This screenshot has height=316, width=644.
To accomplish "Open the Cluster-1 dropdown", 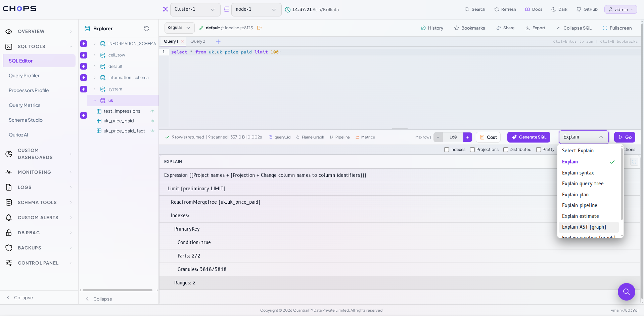I will click(x=195, y=9).
